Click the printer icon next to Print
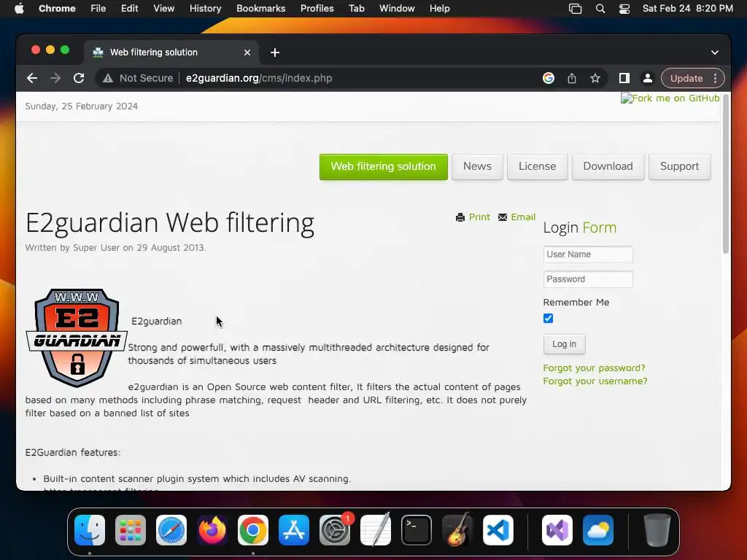Screen dimensions: 747x560 point(460,217)
